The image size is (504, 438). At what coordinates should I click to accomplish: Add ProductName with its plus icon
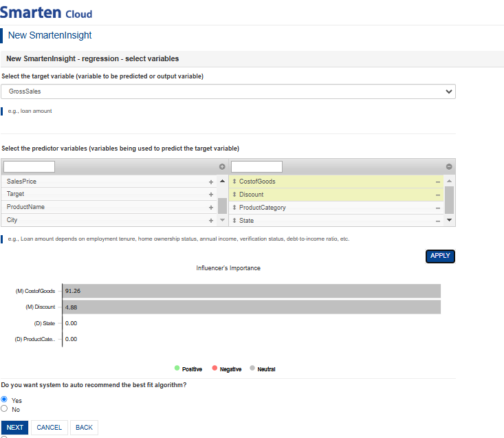[x=211, y=208]
